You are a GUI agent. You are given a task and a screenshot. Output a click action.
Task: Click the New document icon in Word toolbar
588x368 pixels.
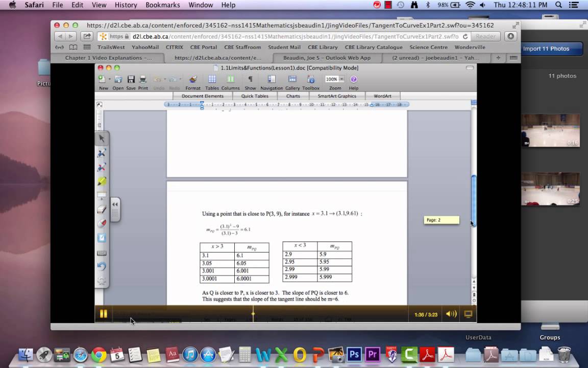point(102,79)
